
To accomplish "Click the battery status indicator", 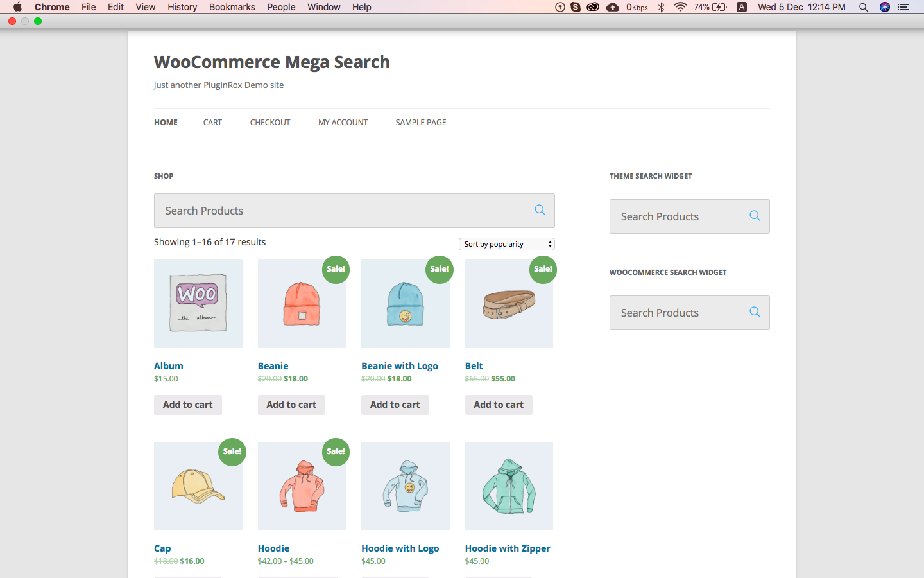I will [711, 7].
